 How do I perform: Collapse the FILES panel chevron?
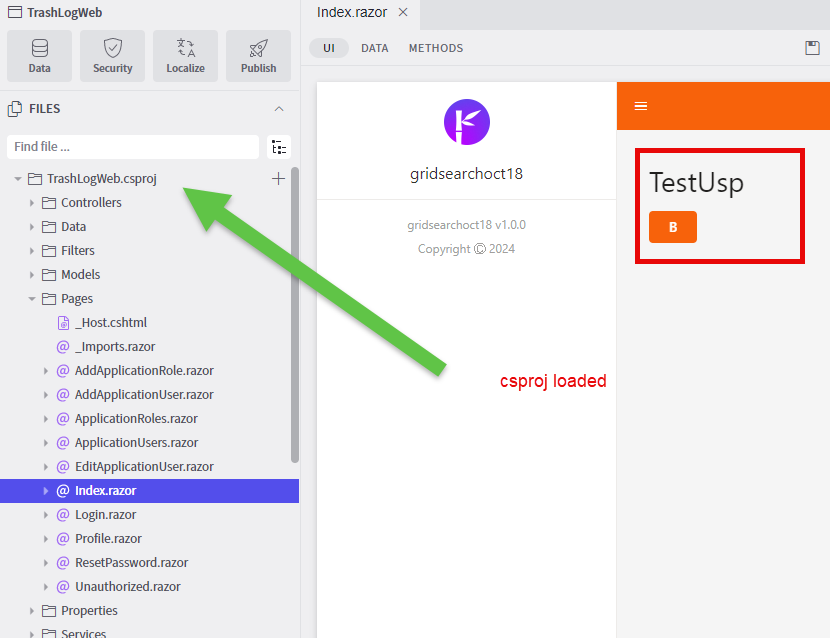pyautogui.click(x=279, y=109)
